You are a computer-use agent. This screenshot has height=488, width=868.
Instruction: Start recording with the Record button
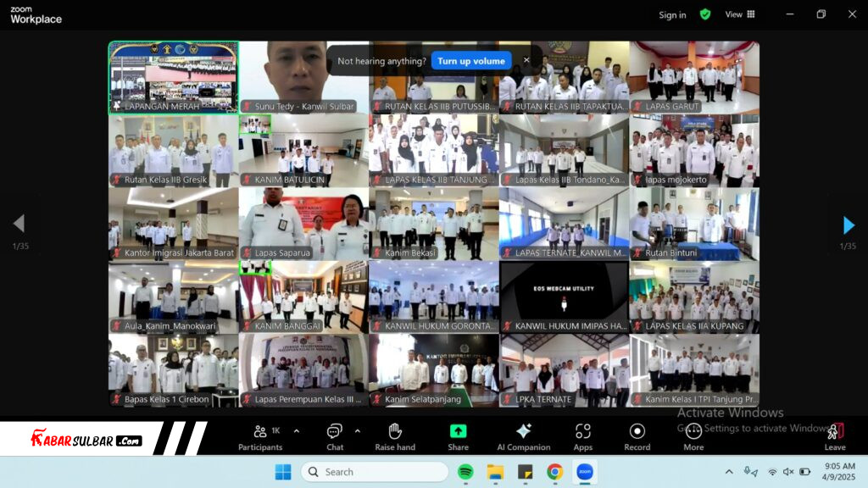pyautogui.click(x=637, y=436)
